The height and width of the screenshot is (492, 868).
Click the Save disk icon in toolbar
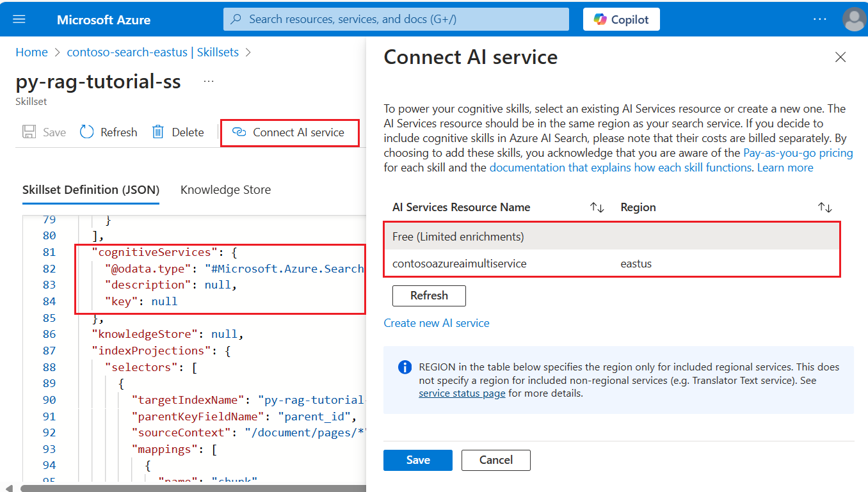point(29,132)
